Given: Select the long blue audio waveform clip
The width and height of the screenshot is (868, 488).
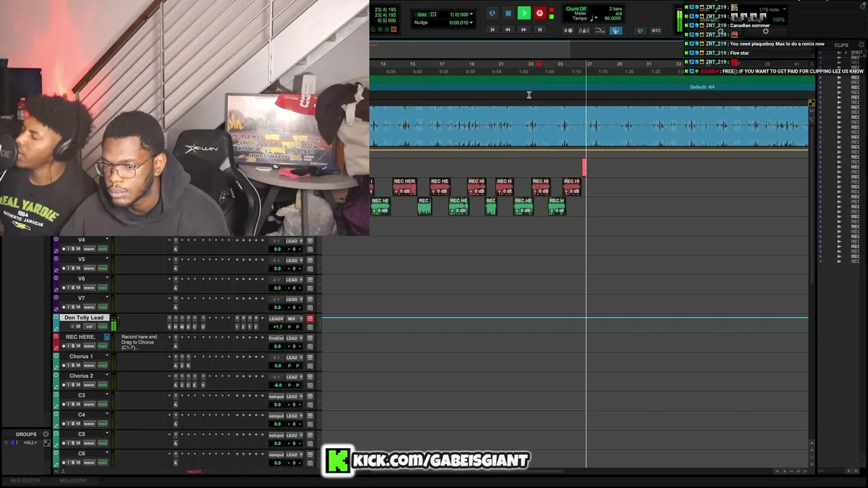Looking at the screenshot, I should 589,126.
